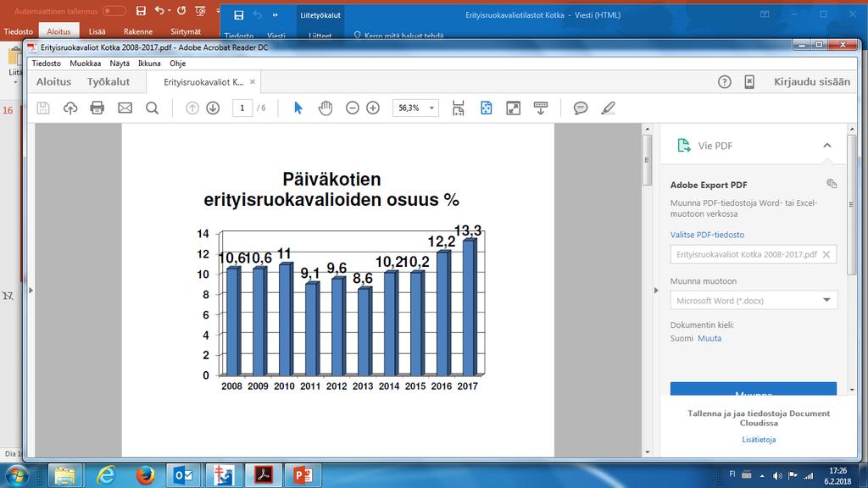
Task: Click the blue Muunna button
Action: (754, 389)
